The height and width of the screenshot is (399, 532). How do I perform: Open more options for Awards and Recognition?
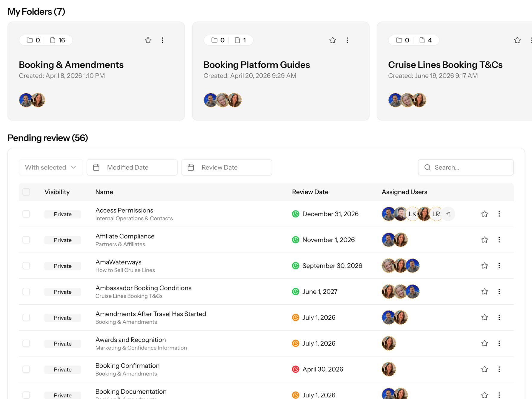click(499, 343)
